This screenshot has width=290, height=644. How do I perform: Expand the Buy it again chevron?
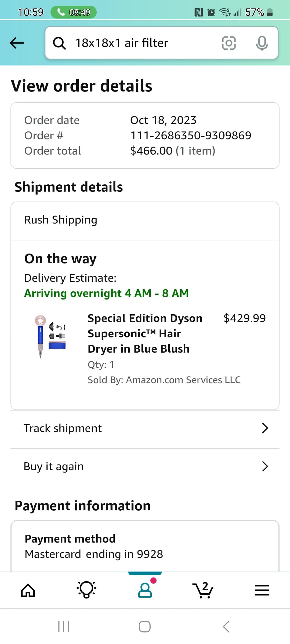(265, 467)
